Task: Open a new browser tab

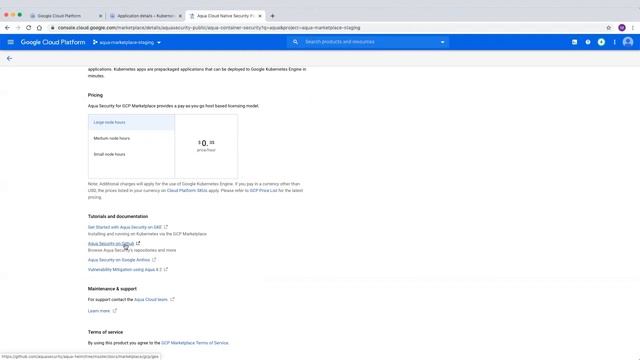Action: 272,16
